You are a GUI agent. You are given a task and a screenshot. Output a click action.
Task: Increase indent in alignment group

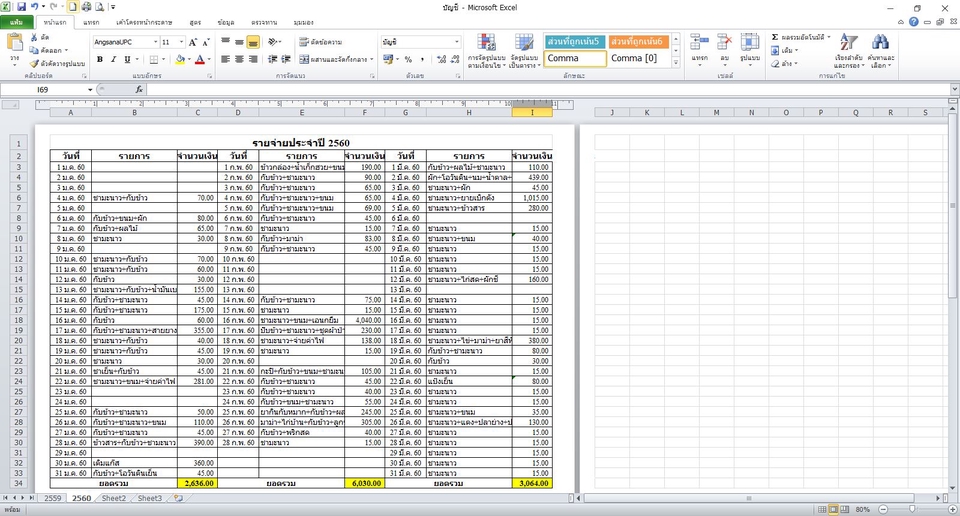tap(286, 59)
